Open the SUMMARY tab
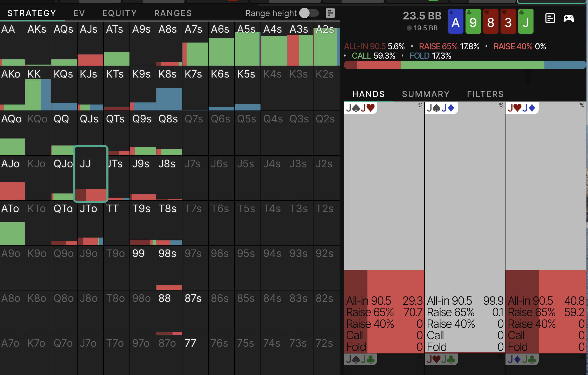The height and width of the screenshot is (375, 588). 426,94
